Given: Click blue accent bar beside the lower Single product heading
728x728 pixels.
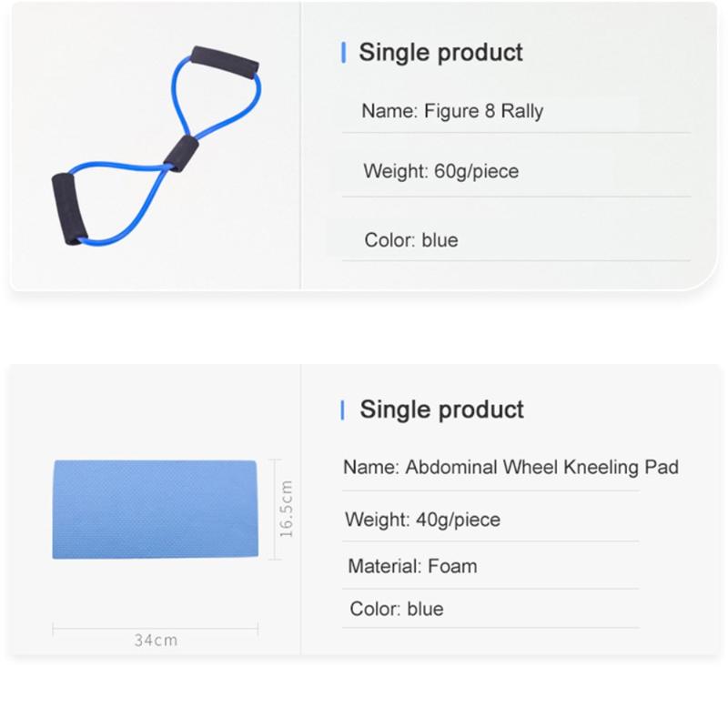Looking at the screenshot, I should click(343, 409).
